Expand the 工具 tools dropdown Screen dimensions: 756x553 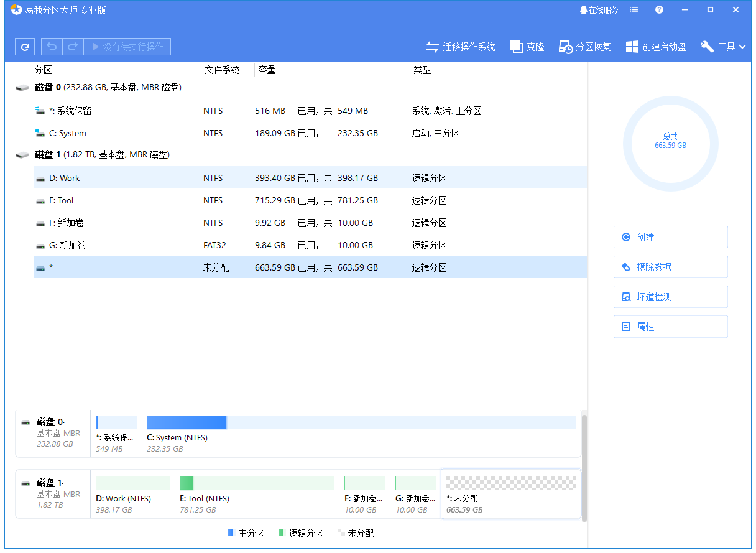[x=723, y=47]
